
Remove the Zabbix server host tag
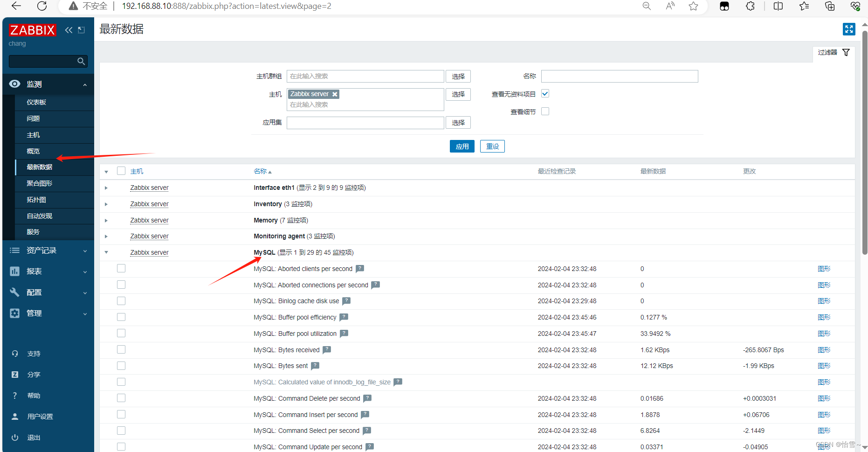point(335,94)
